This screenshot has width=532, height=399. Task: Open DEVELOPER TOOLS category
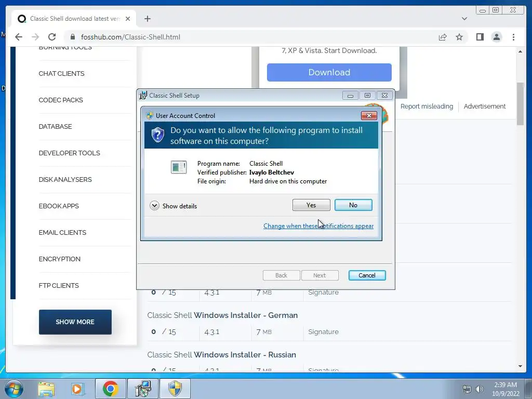point(69,153)
